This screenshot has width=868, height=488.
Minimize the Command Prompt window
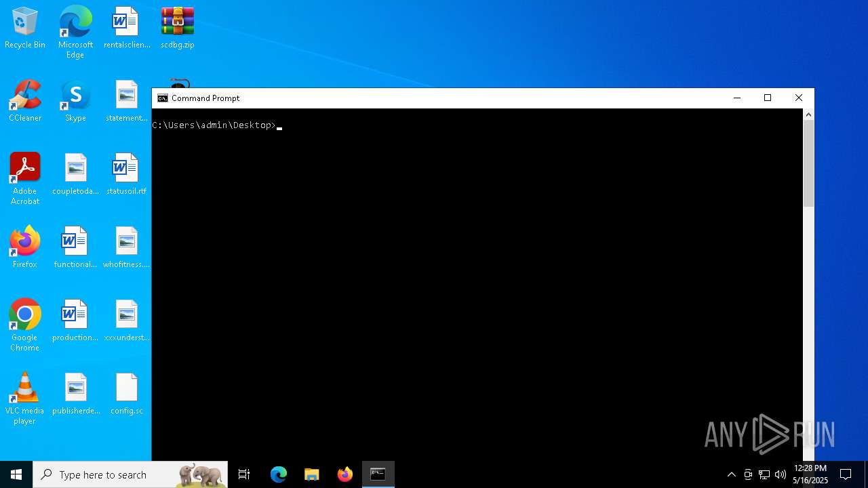coord(737,98)
